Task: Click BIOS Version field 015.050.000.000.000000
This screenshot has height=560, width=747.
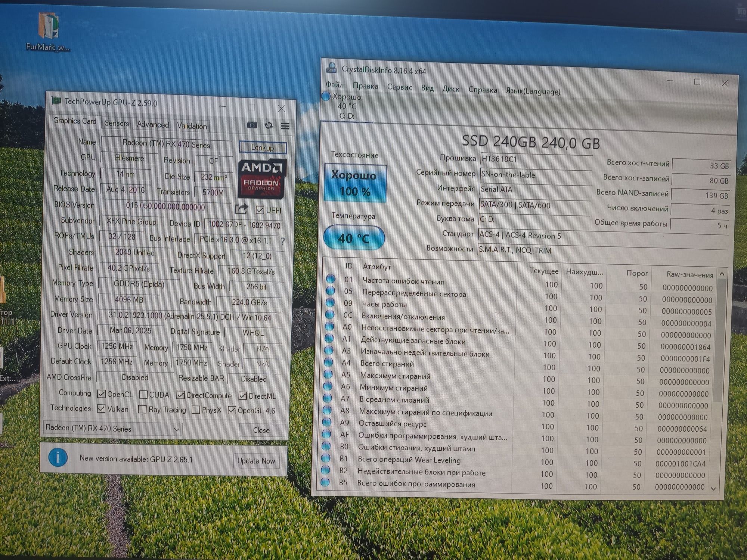Action: [x=165, y=206]
